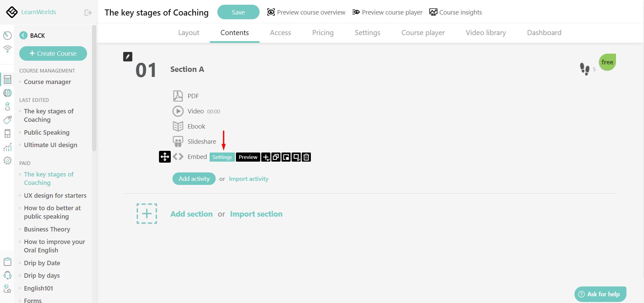Click the tags marketing icon in sidebar

click(x=7, y=120)
